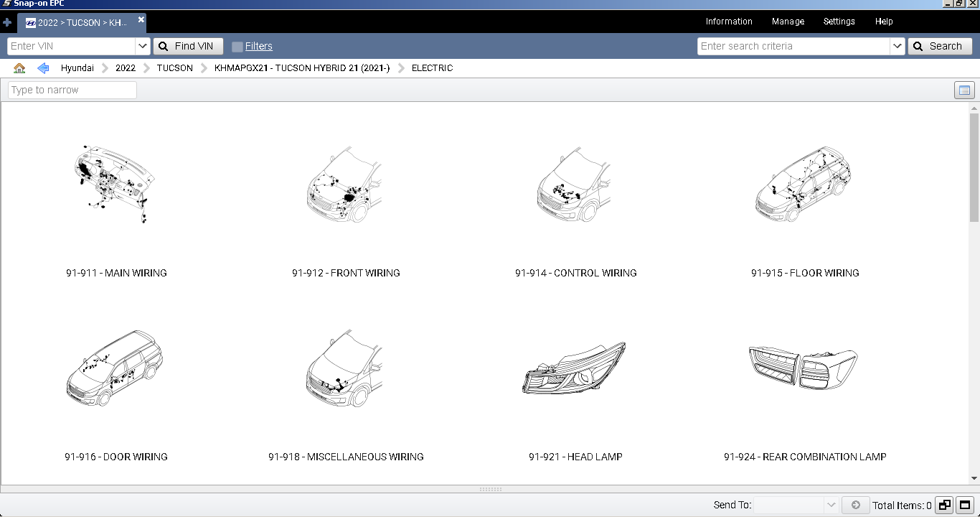Click the '91-912 - FRONT WIRING' label
Screen dimensions: 980x517
(x=346, y=273)
